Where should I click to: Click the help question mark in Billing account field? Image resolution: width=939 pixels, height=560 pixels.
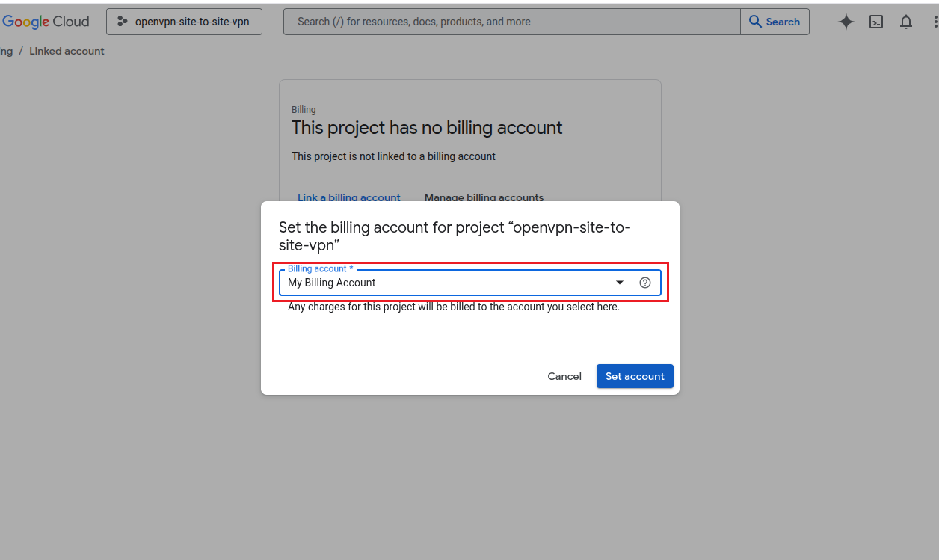[645, 283]
